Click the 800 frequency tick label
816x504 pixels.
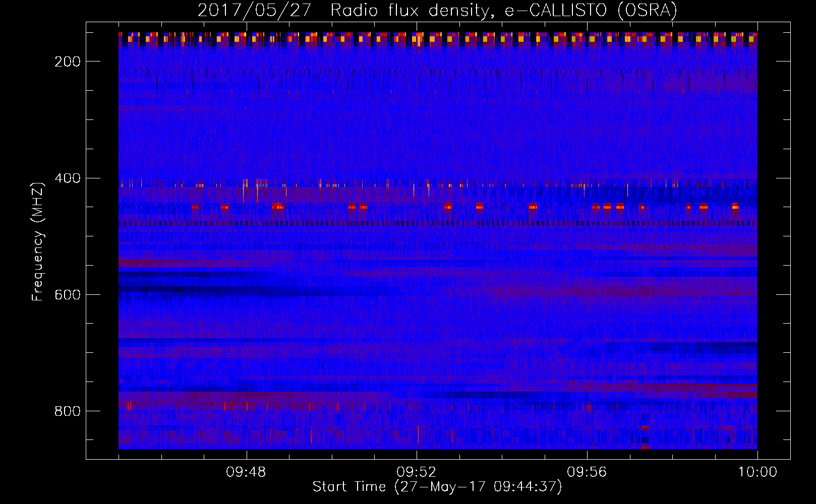click(x=68, y=411)
